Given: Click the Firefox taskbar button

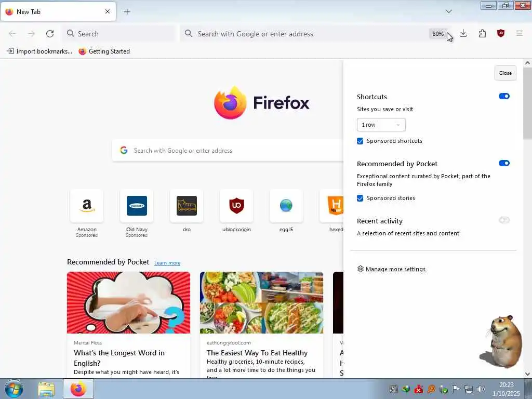Looking at the screenshot, I should [78, 389].
